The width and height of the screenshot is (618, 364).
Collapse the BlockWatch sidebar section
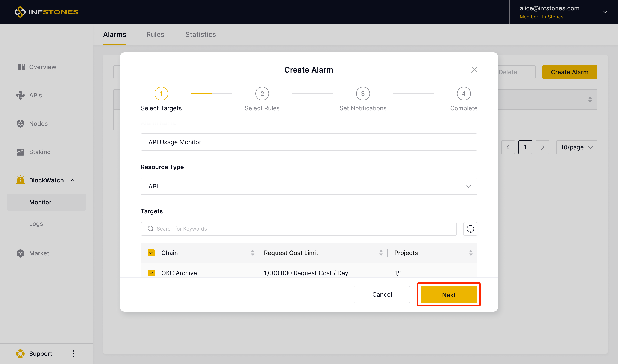point(73,180)
